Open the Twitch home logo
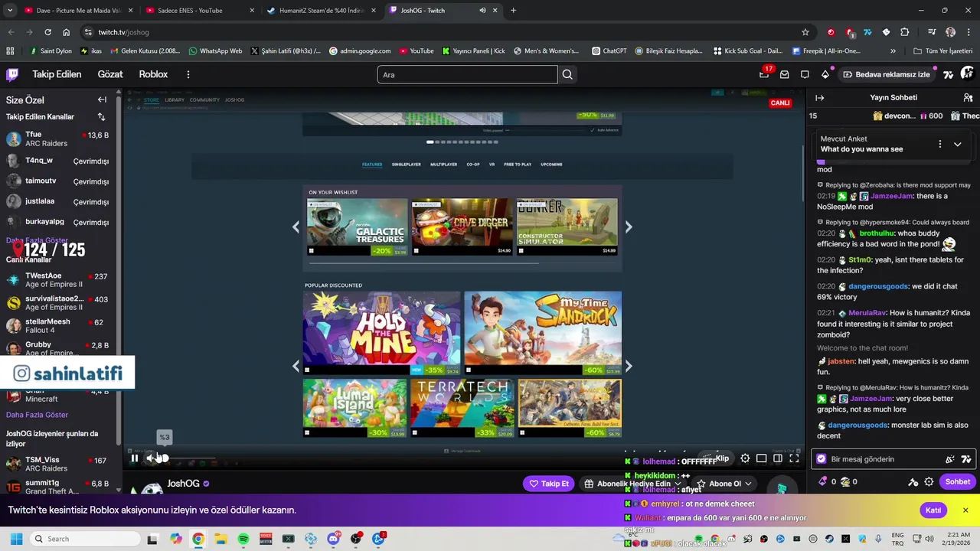 12,74
